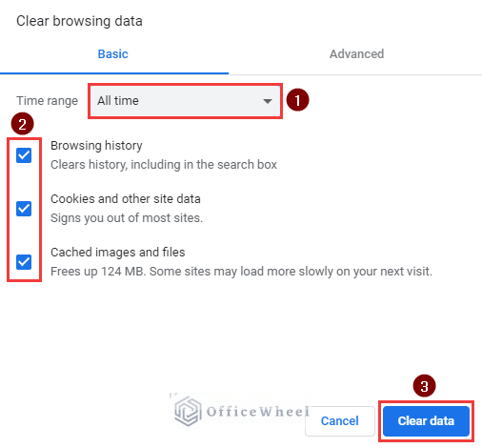Open the Time range dropdown showing All time
The image size is (482, 448).
coord(185,101)
